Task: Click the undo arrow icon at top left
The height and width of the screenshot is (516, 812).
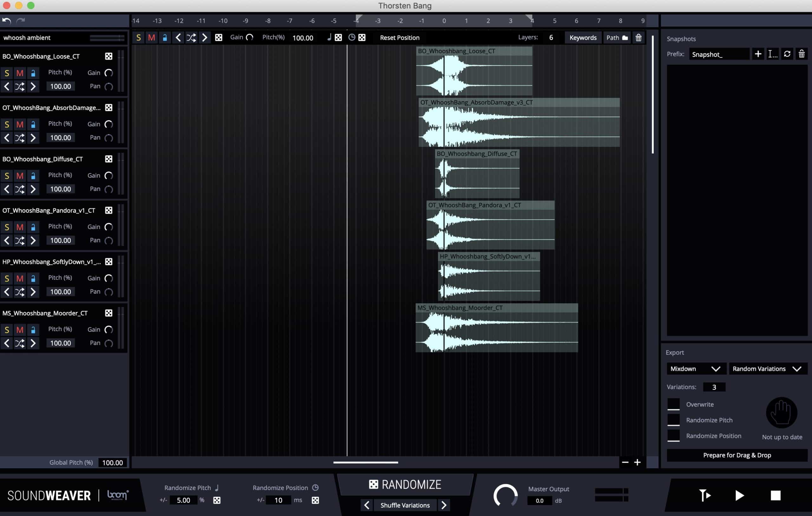Action: click(x=6, y=21)
